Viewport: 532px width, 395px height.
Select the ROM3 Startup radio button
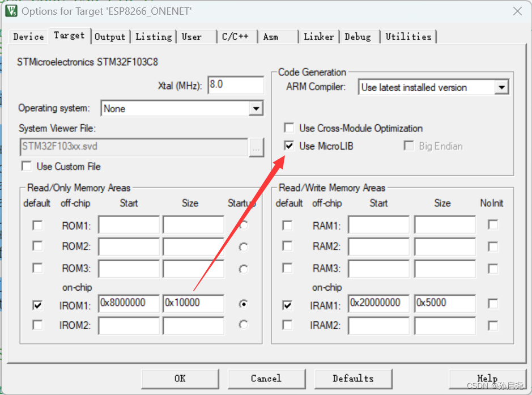[x=243, y=269]
